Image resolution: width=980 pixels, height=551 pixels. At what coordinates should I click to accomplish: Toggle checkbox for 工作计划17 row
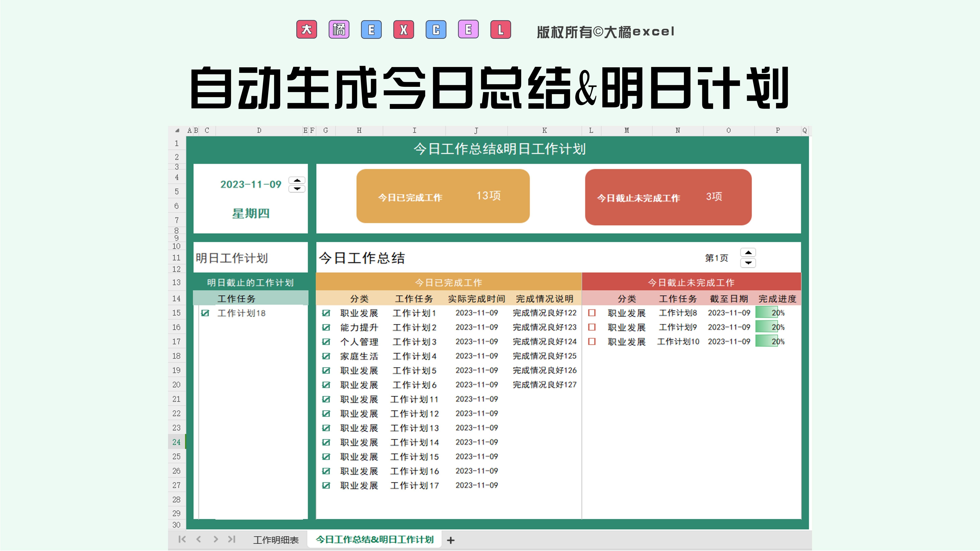point(326,486)
